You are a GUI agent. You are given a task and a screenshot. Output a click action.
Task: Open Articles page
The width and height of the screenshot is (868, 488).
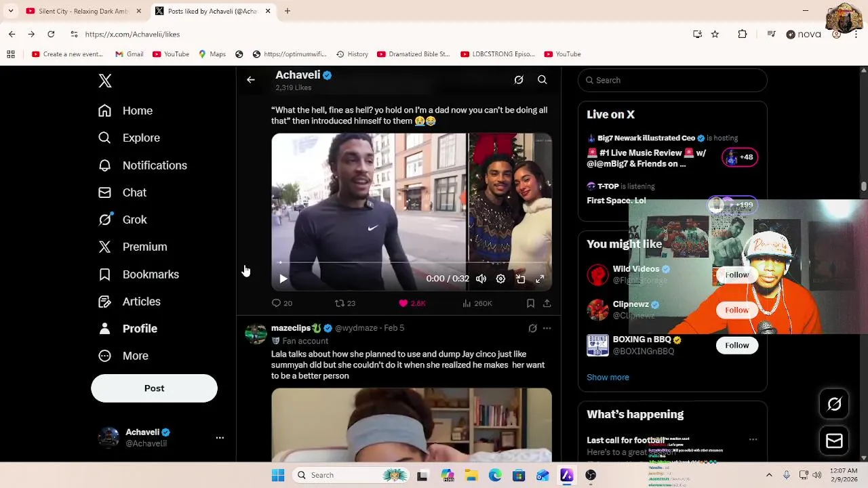point(129,302)
